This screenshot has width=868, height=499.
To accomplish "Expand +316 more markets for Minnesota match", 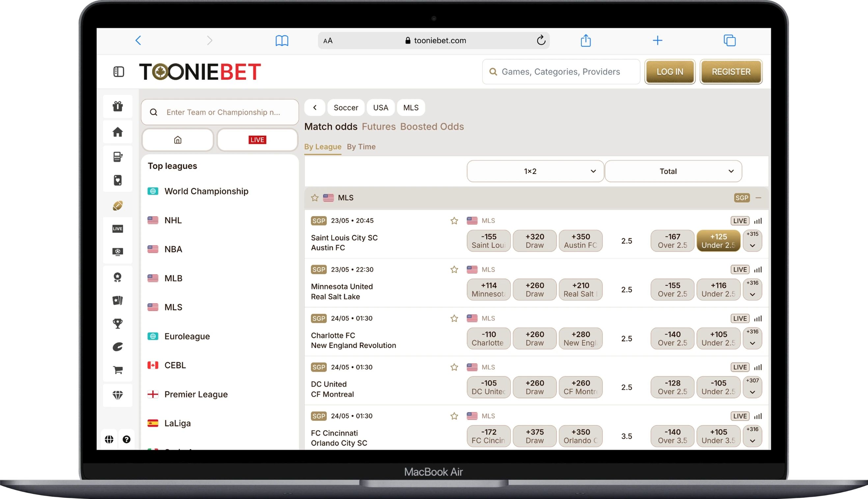I will click(752, 290).
